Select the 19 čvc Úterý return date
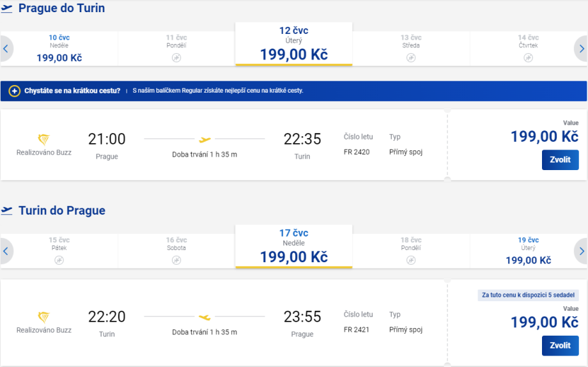 point(528,251)
